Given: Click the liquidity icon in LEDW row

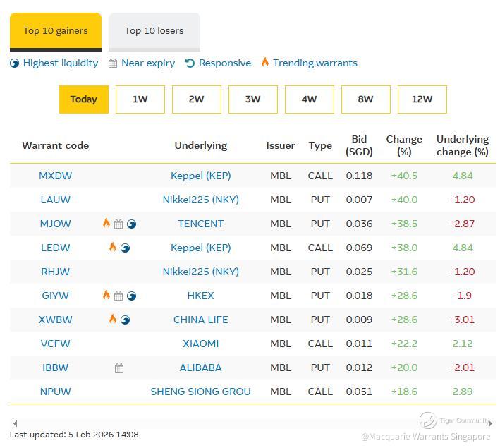Looking at the screenshot, I should point(125,248).
